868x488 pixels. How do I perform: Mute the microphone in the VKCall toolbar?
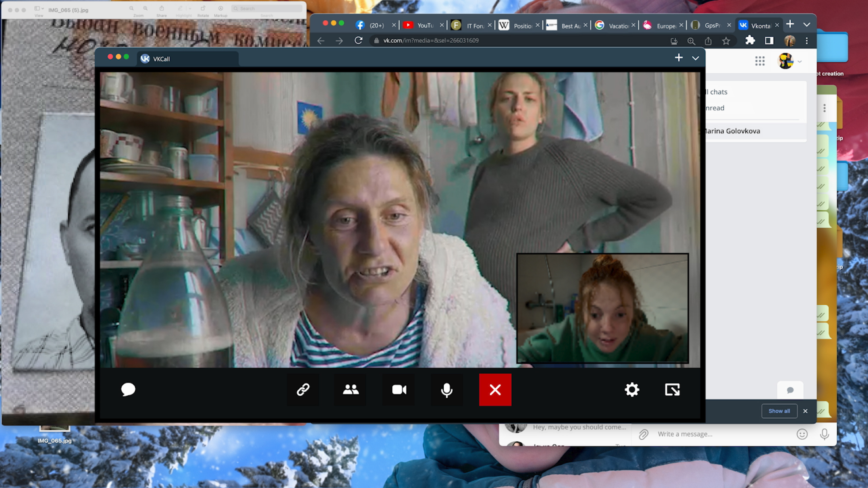[447, 389]
